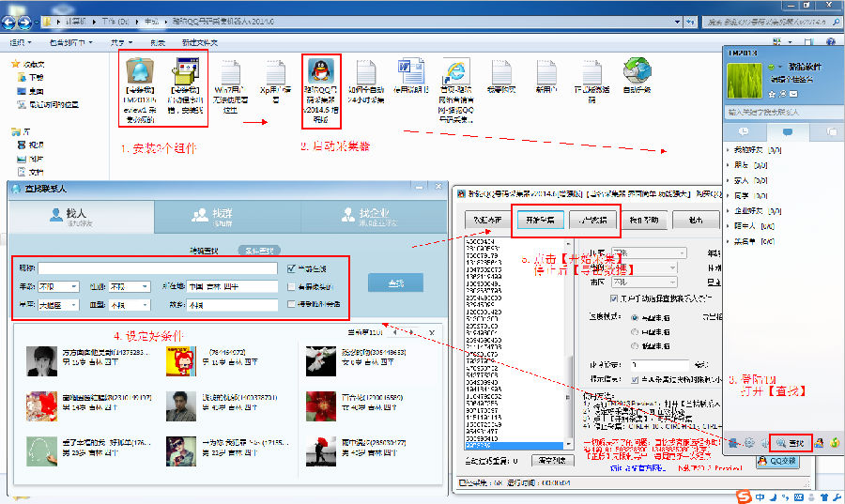Toggle the auto-activate search window checkbox in collector
The height and width of the screenshot is (504, 845).
coord(614,298)
